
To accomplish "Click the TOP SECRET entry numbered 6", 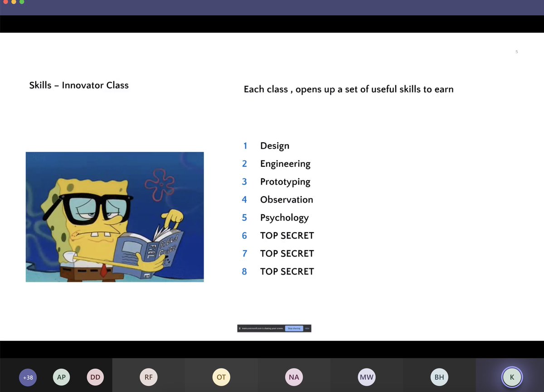I will (287, 236).
